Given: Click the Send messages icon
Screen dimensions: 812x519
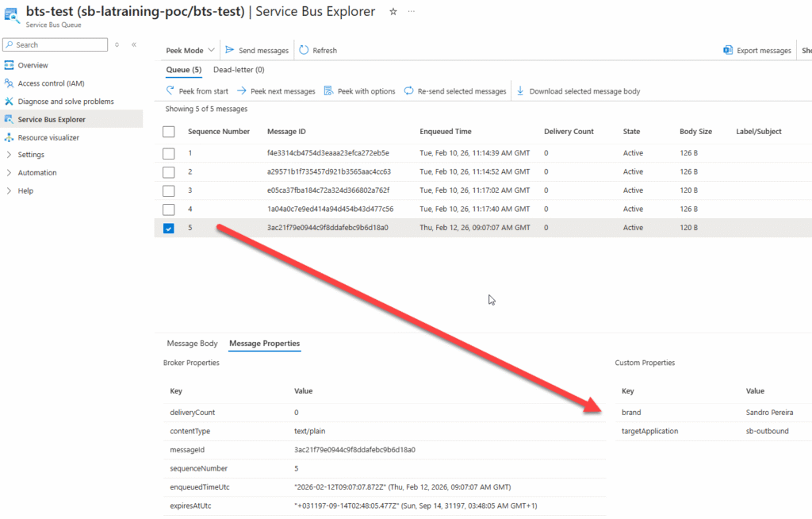Looking at the screenshot, I should 230,50.
